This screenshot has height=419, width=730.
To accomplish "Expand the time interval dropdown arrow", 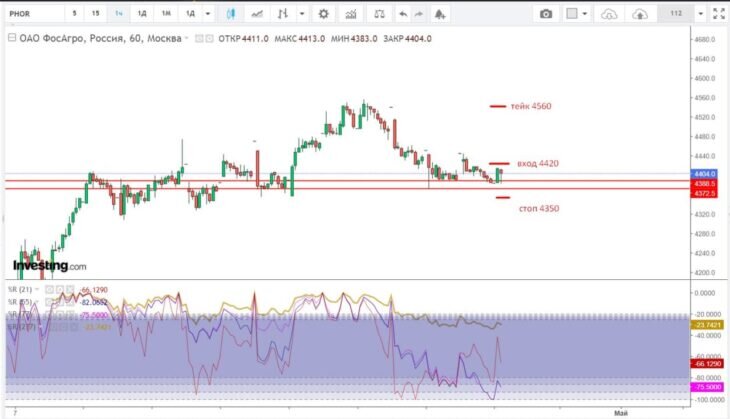I will click(208, 14).
